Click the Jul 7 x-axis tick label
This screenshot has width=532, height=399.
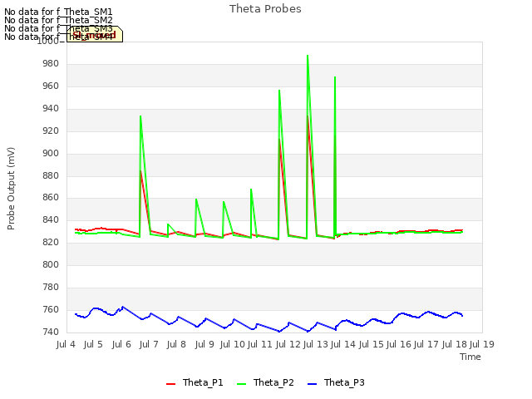[x=149, y=344]
